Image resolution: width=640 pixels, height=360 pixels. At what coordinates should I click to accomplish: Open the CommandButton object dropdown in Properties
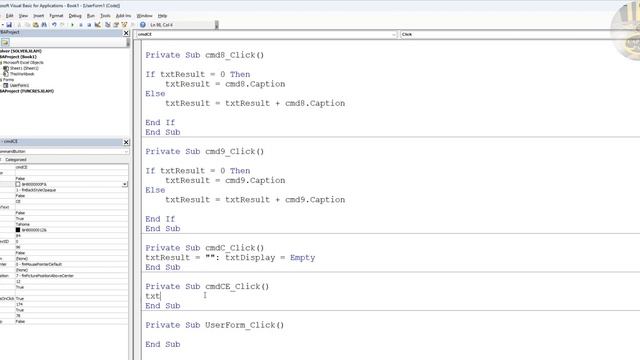point(126,151)
